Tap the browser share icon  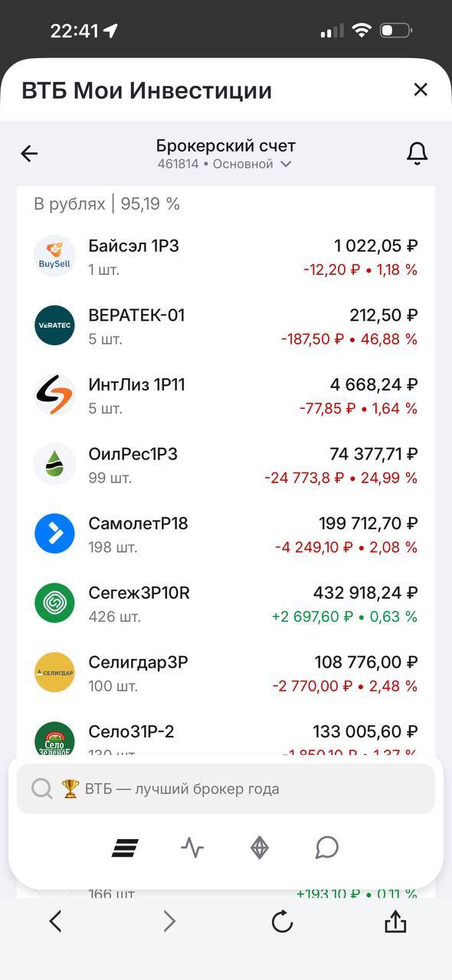point(395,922)
